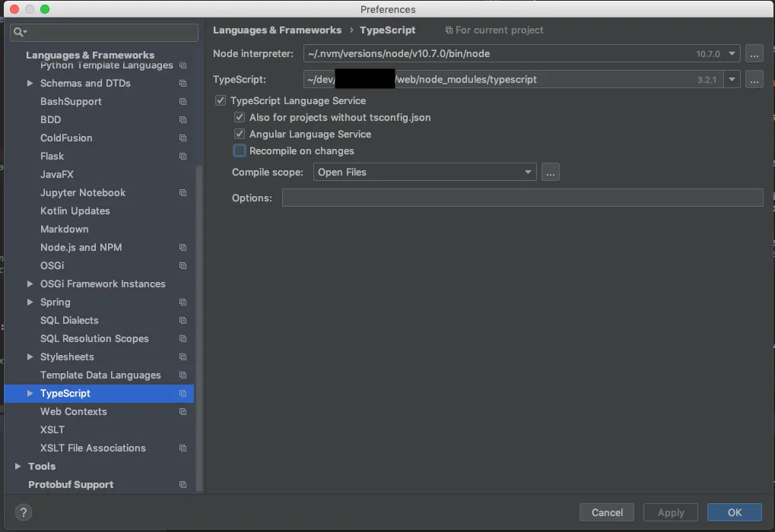The image size is (775, 532).
Task: Expand the Stylesheets tree node
Action: pyautogui.click(x=30, y=356)
